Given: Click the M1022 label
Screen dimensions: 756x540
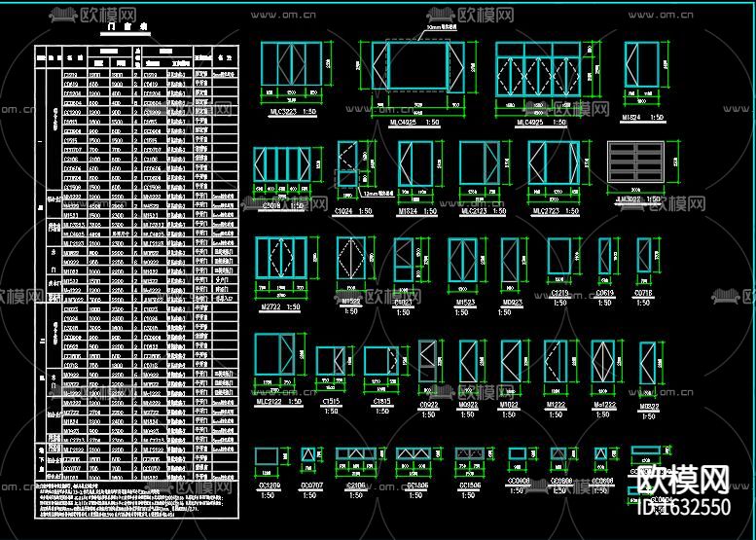Looking at the screenshot, I should [509, 405].
